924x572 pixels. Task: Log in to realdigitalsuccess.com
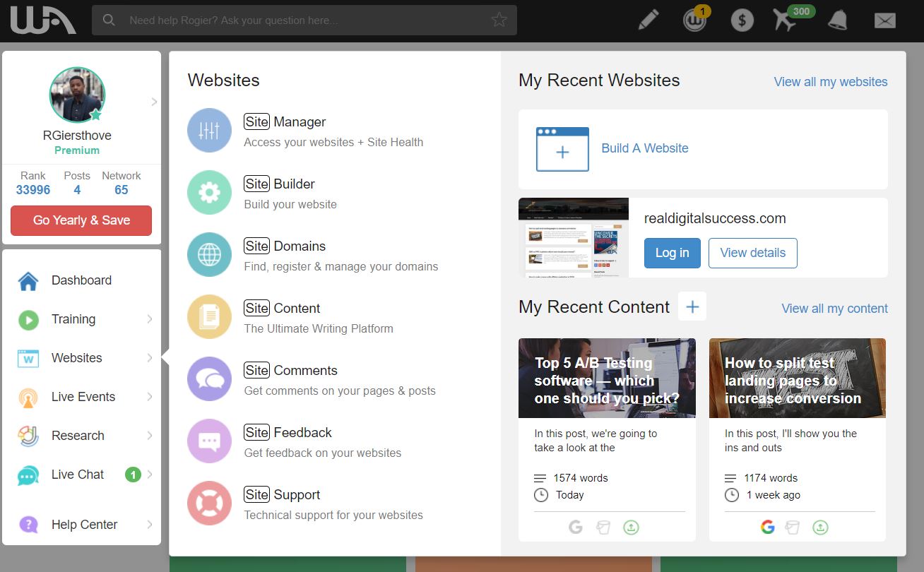(672, 253)
